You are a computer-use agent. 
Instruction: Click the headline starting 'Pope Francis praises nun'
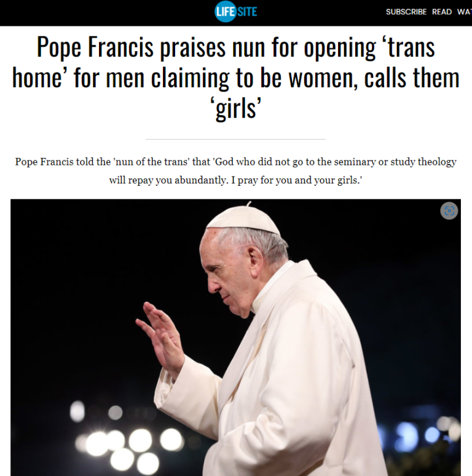coord(236,77)
